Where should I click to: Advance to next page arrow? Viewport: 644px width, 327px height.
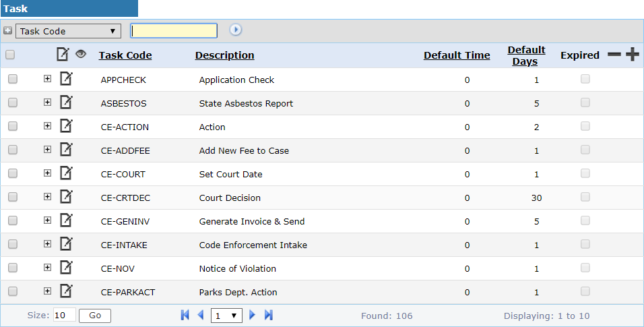click(252, 315)
